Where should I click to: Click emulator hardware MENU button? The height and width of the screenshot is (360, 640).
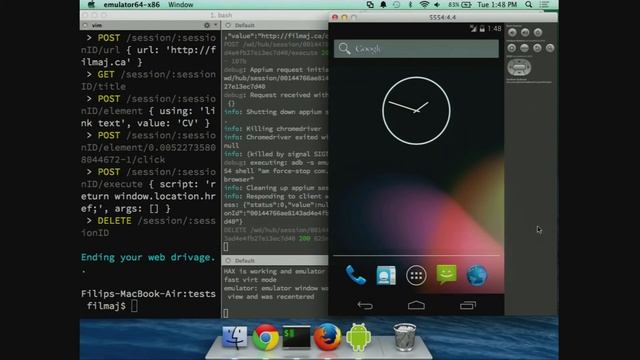524,48
